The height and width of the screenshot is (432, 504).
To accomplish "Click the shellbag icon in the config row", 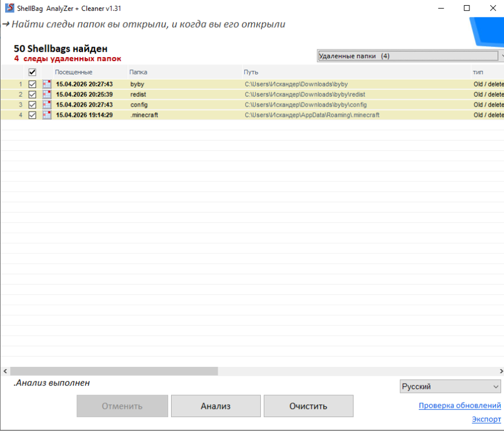I will coord(47,105).
